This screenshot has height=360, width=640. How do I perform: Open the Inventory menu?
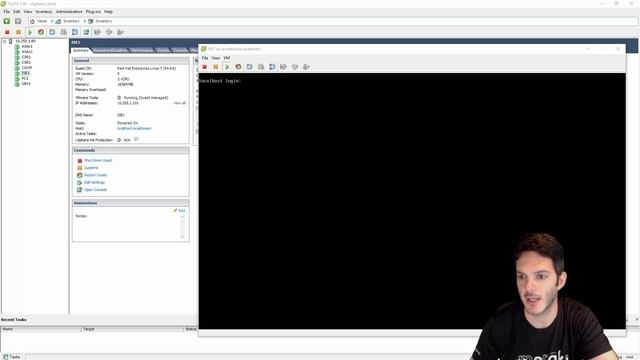point(44,11)
